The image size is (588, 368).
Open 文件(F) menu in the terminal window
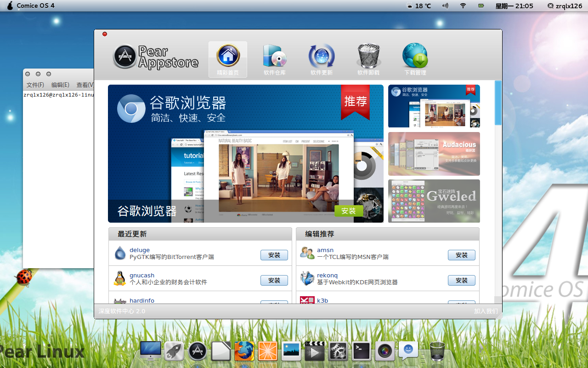(35, 85)
